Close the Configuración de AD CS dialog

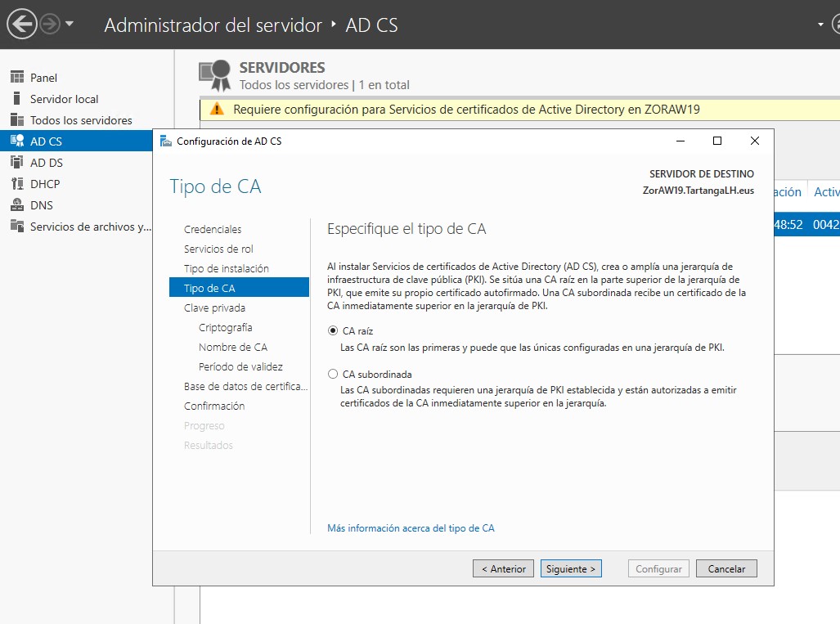[755, 141]
